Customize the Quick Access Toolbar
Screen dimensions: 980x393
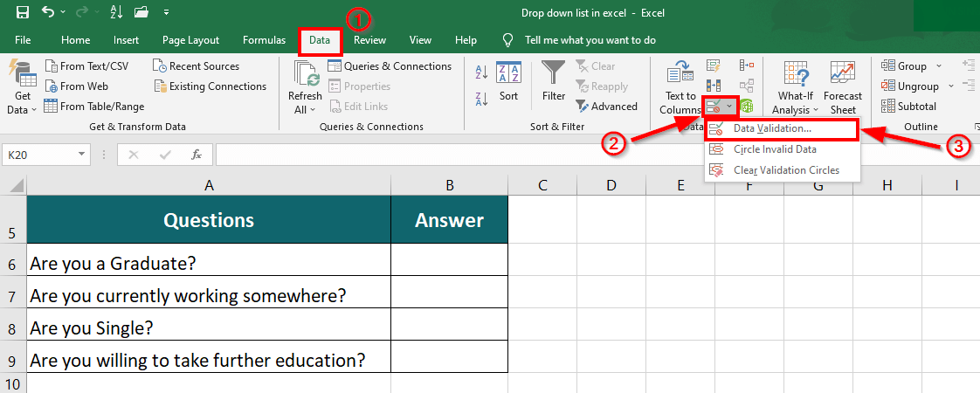point(166,12)
